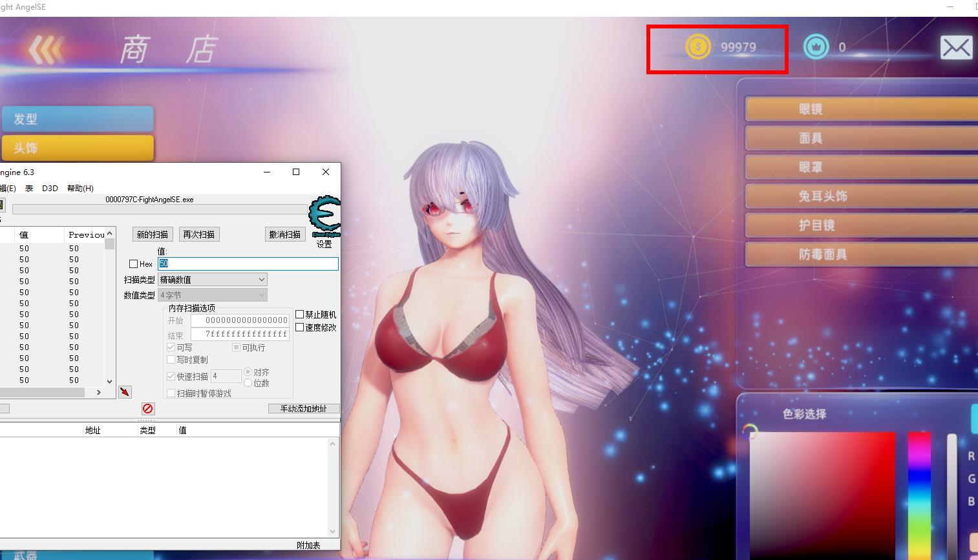Choose the 面具 mask item
This screenshot has height=560, width=978.
(x=862, y=138)
